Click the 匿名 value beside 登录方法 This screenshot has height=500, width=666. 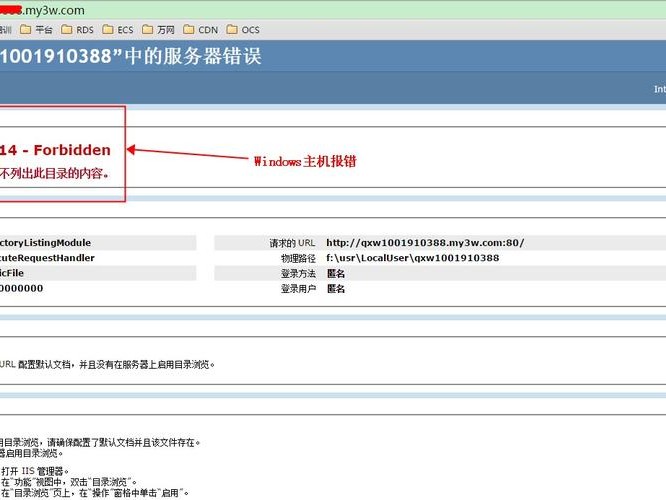click(336, 274)
